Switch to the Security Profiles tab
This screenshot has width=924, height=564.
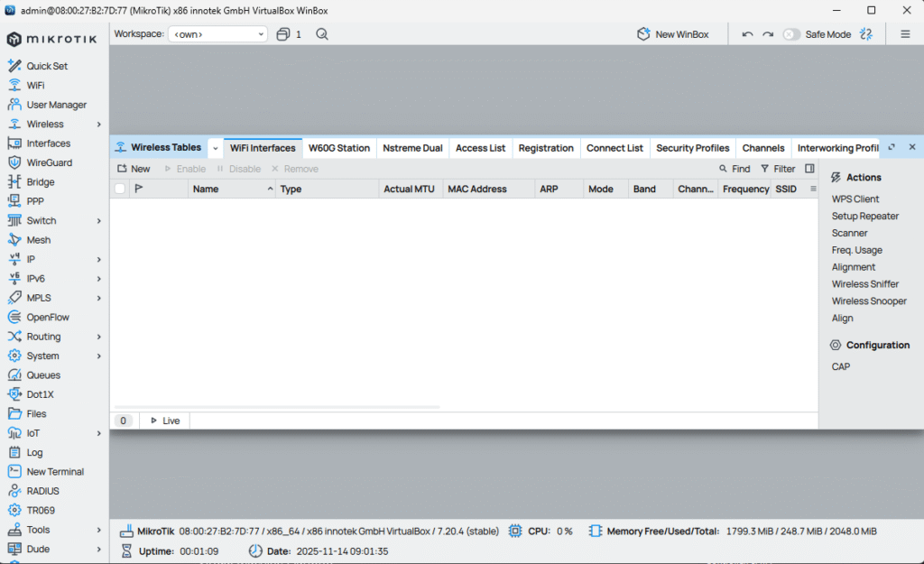coord(692,147)
